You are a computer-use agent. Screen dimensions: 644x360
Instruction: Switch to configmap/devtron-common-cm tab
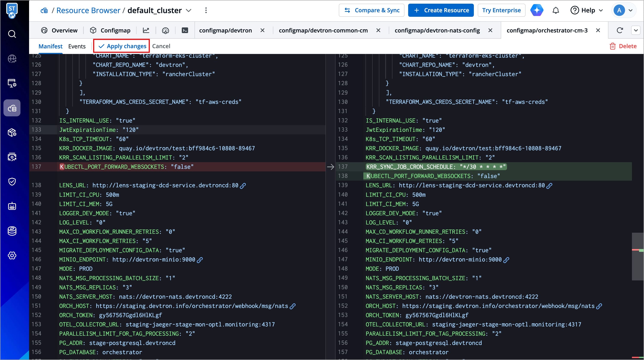point(323,31)
